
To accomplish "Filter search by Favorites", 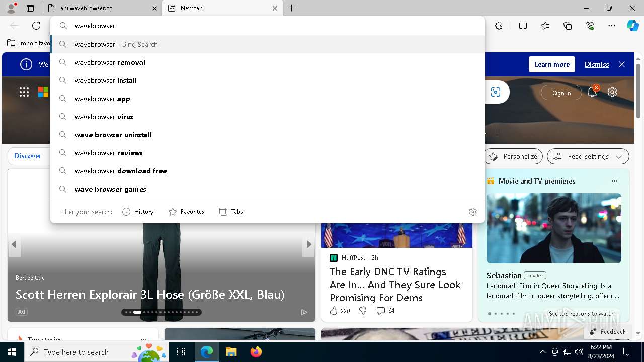I will tap(186, 212).
